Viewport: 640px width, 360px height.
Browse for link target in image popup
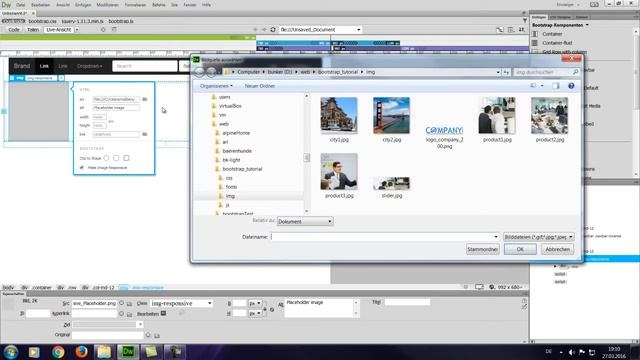pyautogui.click(x=144, y=134)
